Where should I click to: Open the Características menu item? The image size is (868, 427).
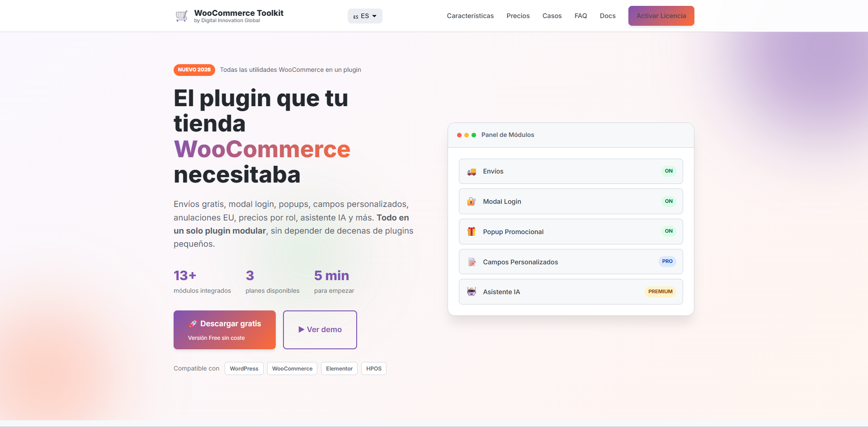coord(470,16)
